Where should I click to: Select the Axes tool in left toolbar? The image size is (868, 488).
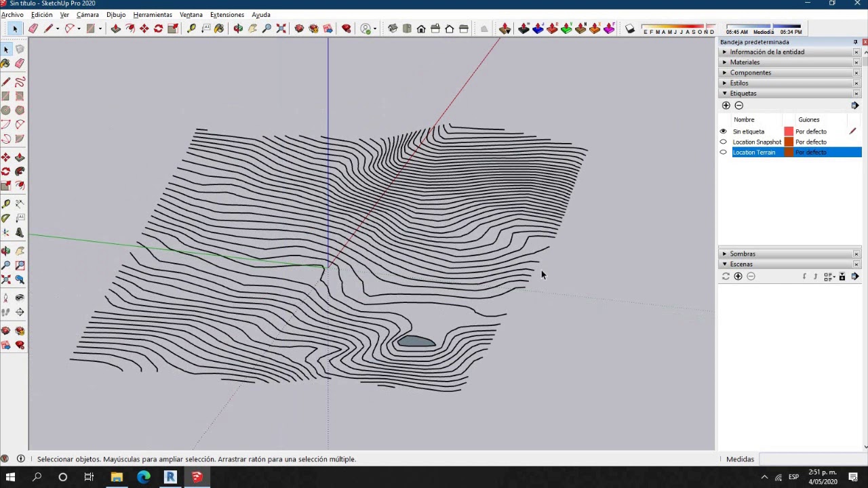tap(5, 232)
